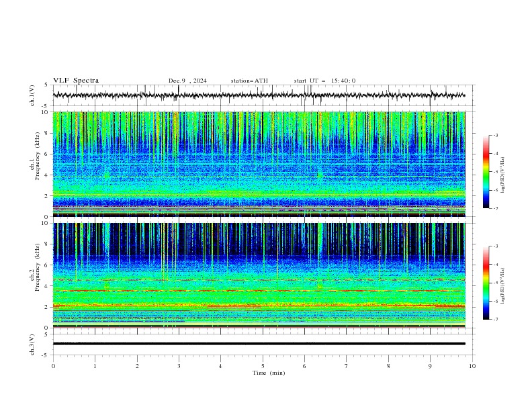Click the time axis tick label "7"

tap(347, 366)
